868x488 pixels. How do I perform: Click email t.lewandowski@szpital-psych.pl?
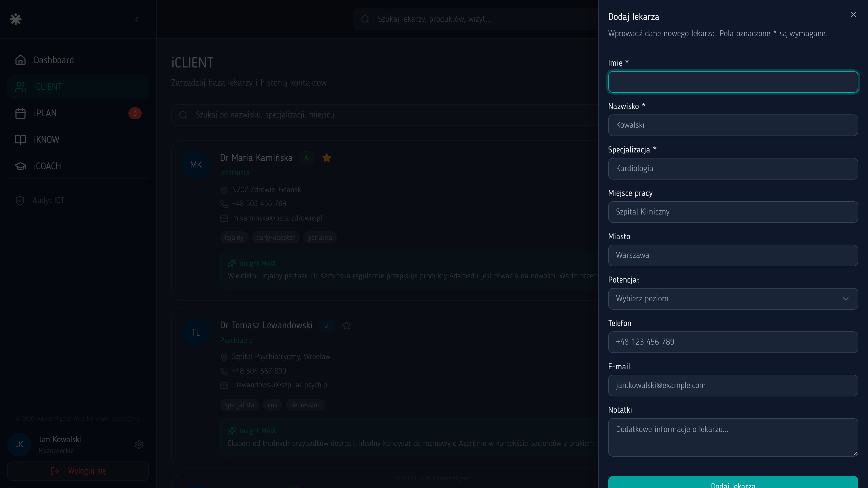pyautogui.click(x=280, y=385)
